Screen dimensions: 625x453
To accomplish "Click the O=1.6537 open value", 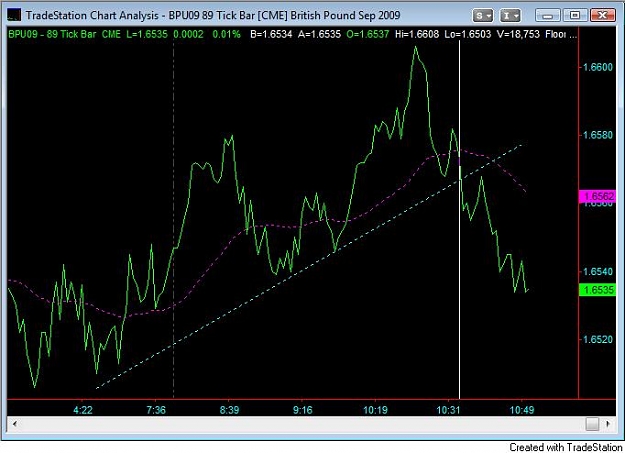I will coord(368,34).
